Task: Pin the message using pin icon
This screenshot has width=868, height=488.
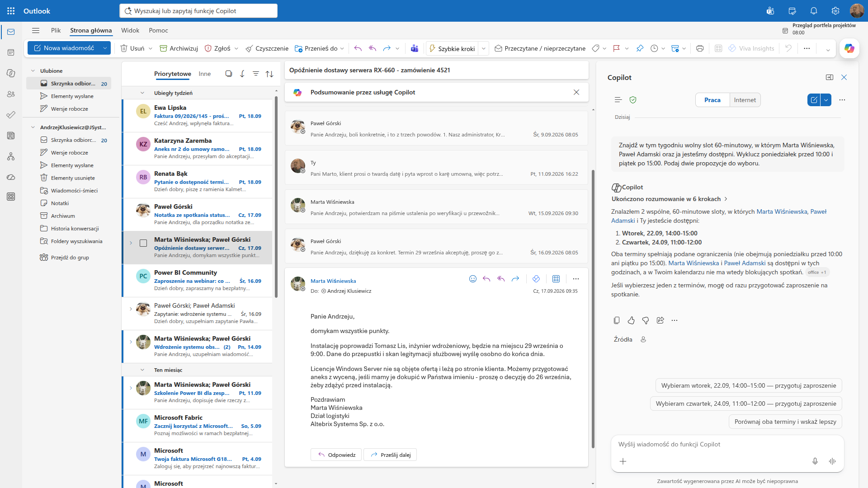Action: pos(640,48)
